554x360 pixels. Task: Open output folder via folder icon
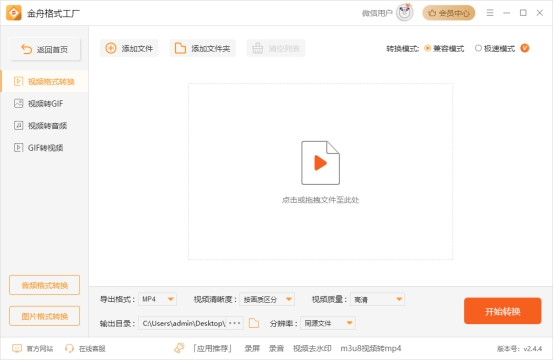[x=254, y=323]
